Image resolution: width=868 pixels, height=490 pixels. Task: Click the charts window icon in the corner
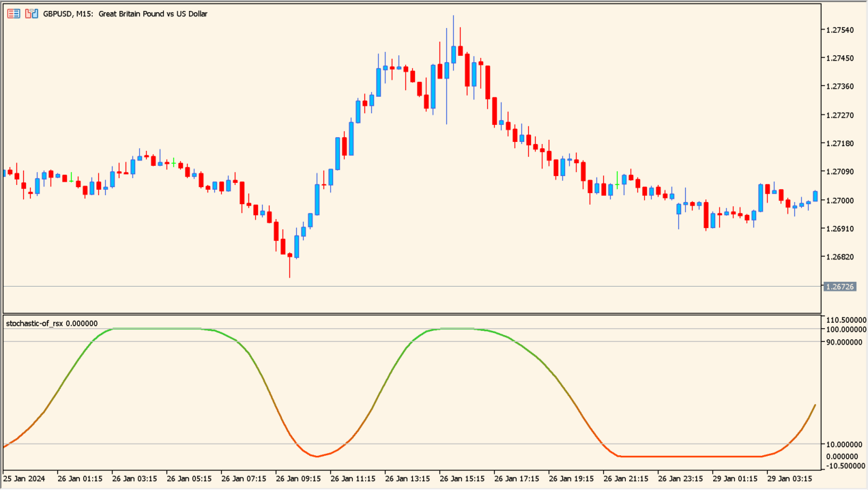[30, 13]
